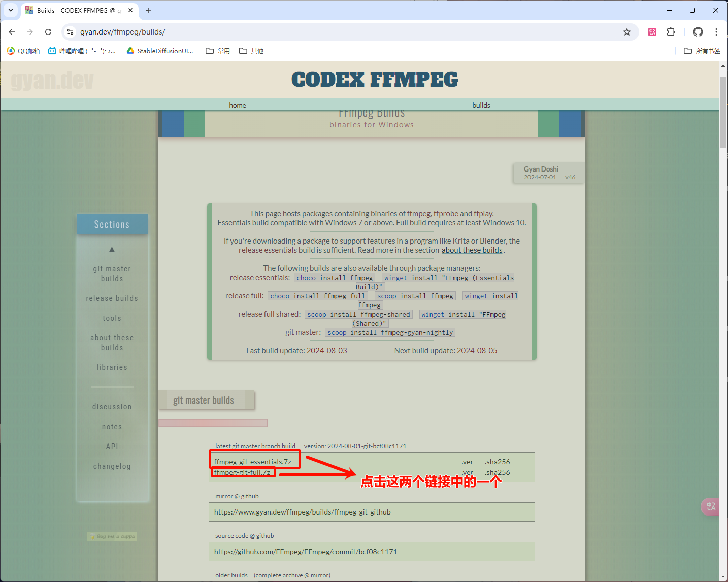Open the FFmpeg commit bcf08c1171 source link
This screenshot has width=728, height=582.
tap(306, 552)
